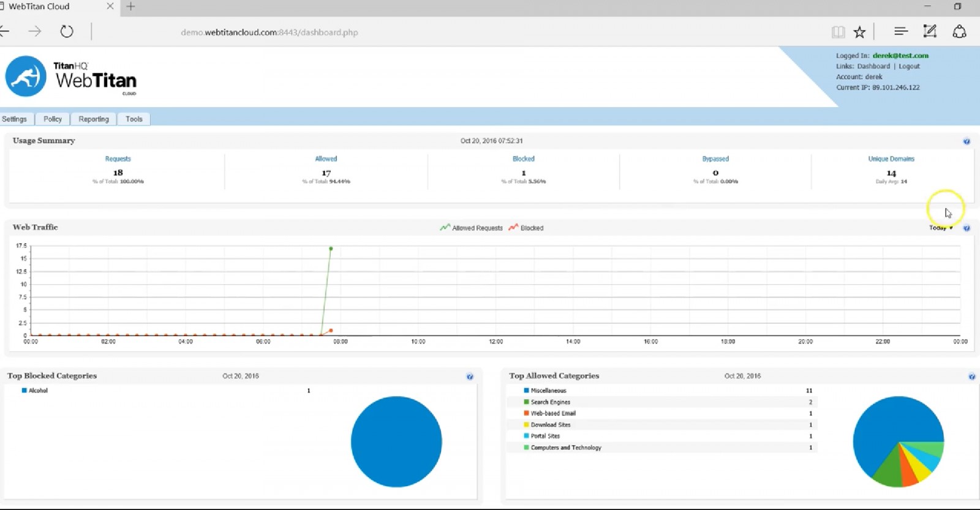Expand the Today time range dropdown
This screenshot has width=980, height=510.
point(941,228)
